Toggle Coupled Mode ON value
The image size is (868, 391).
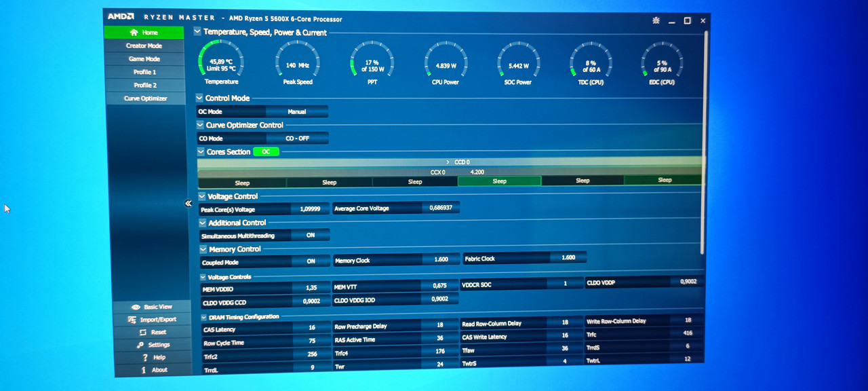[311, 261]
